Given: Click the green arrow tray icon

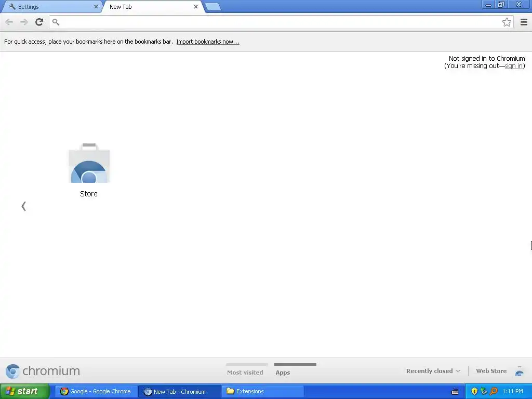Looking at the screenshot, I should pos(484,391).
